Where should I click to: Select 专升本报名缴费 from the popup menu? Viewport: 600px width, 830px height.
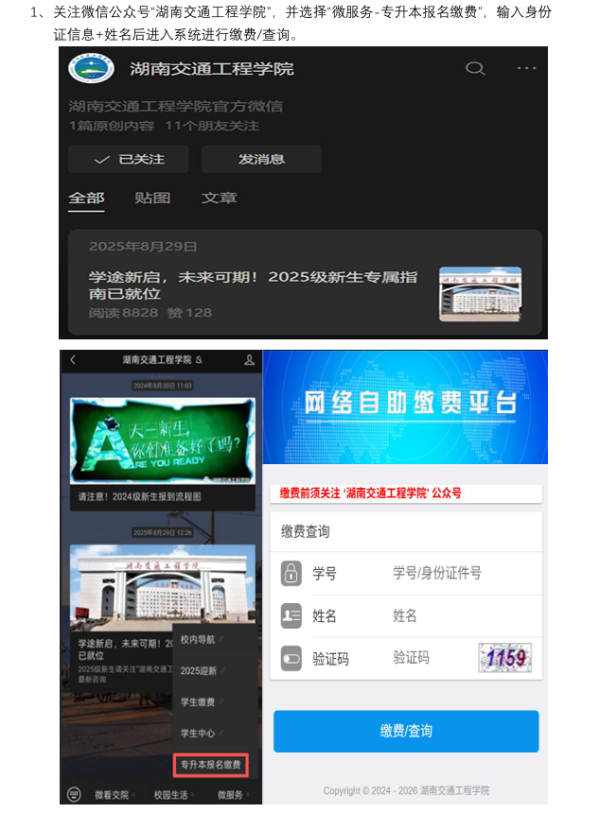[x=211, y=765]
